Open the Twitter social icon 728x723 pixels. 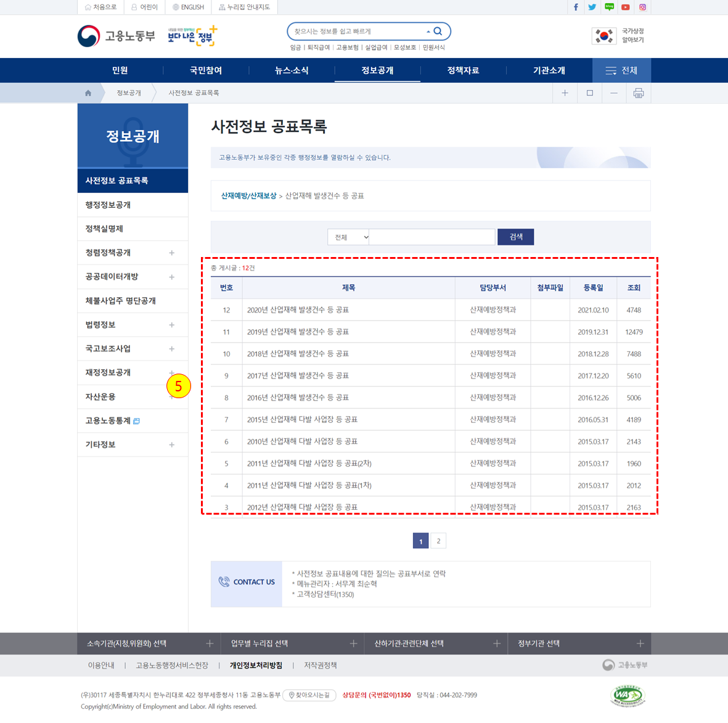click(x=592, y=7)
